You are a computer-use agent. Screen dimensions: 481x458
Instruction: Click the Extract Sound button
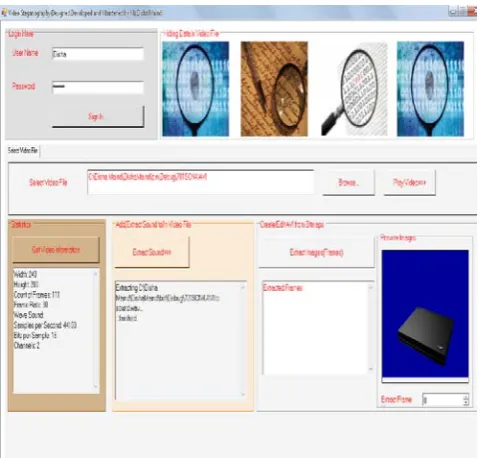[152, 252]
